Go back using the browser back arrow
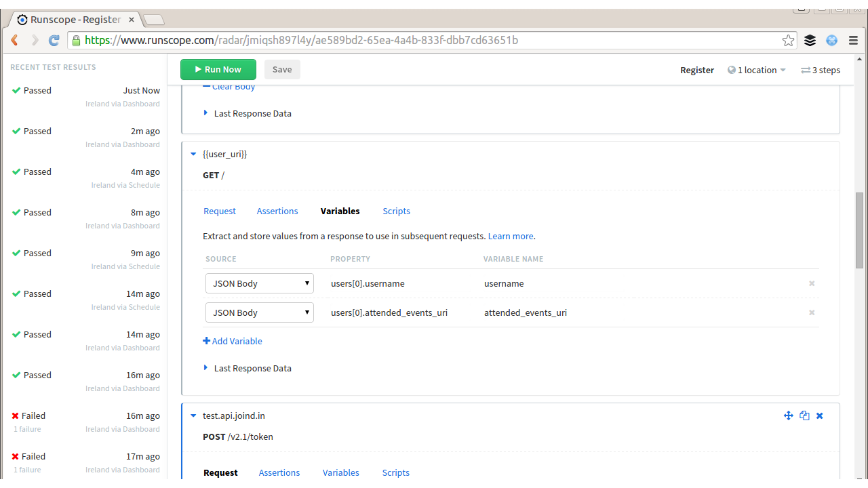868x488 pixels. click(x=14, y=41)
